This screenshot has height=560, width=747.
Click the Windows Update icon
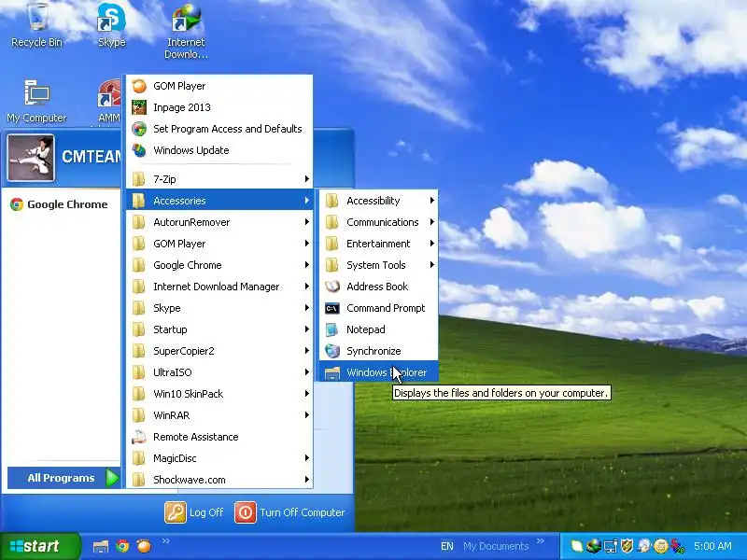(139, 150)
